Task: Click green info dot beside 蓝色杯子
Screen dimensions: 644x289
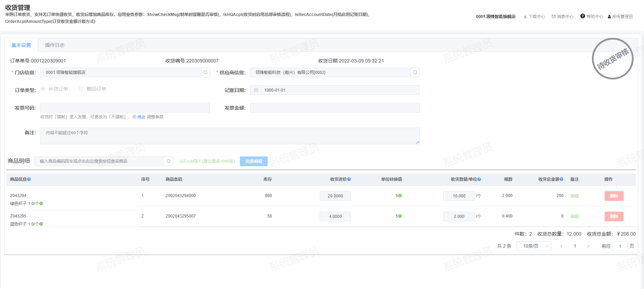Action: 41,224
